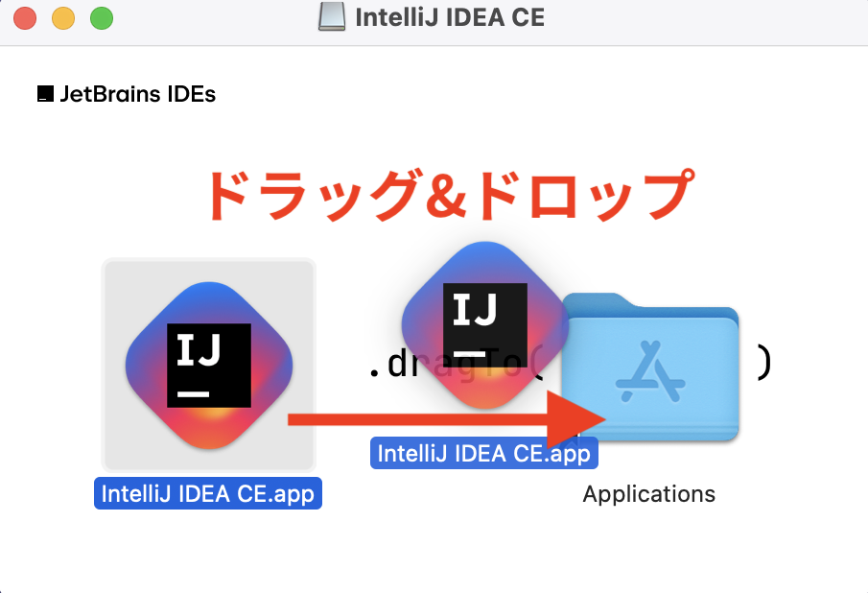Click the App Store glyph on Applications folder
Screen dimensions: 868x593
tap(650, 371)
